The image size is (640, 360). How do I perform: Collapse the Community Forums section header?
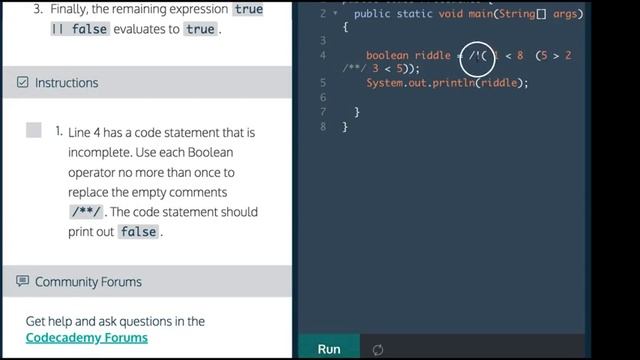[147, 281]
